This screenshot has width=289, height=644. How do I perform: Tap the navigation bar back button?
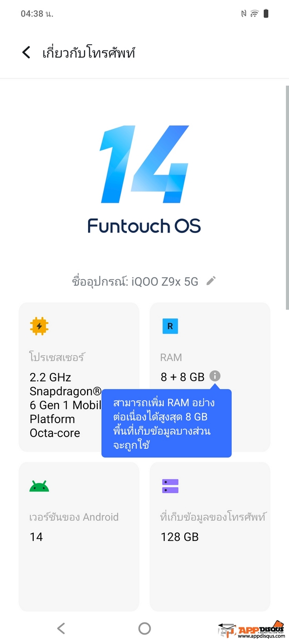[61, 628]
